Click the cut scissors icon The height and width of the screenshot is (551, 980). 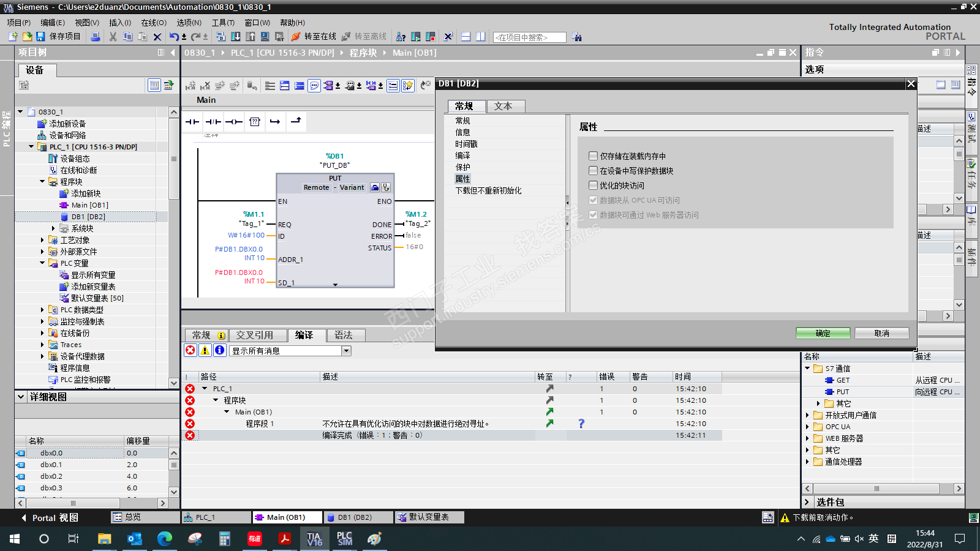tap(113, 37)
